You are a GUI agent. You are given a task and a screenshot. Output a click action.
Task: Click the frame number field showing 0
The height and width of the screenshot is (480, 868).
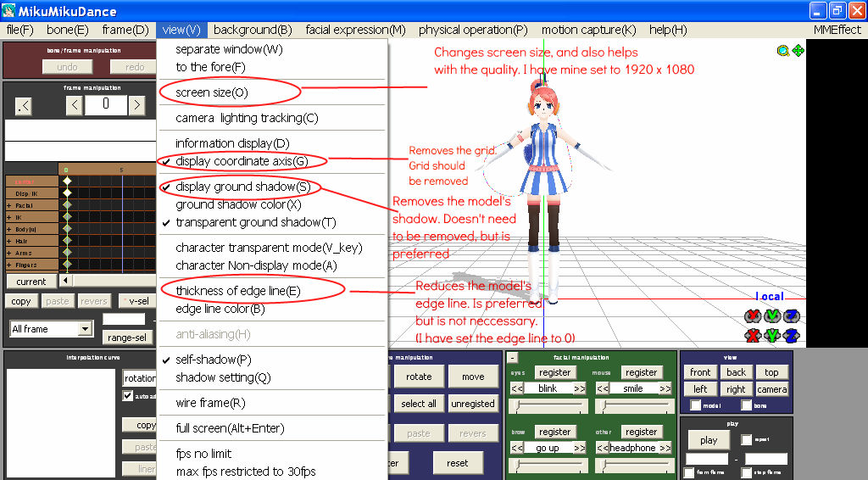105,104
